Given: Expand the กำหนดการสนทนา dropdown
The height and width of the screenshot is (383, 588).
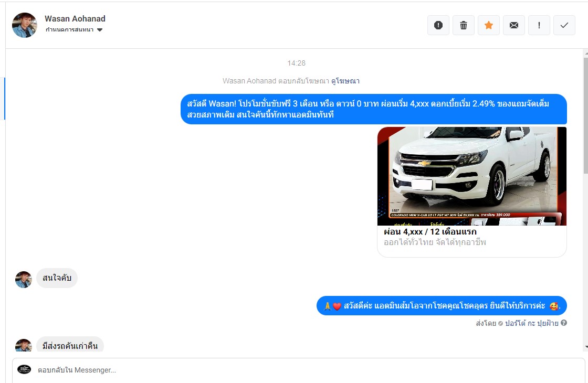Looking at the screenshot, I should (x=74, y=29).
